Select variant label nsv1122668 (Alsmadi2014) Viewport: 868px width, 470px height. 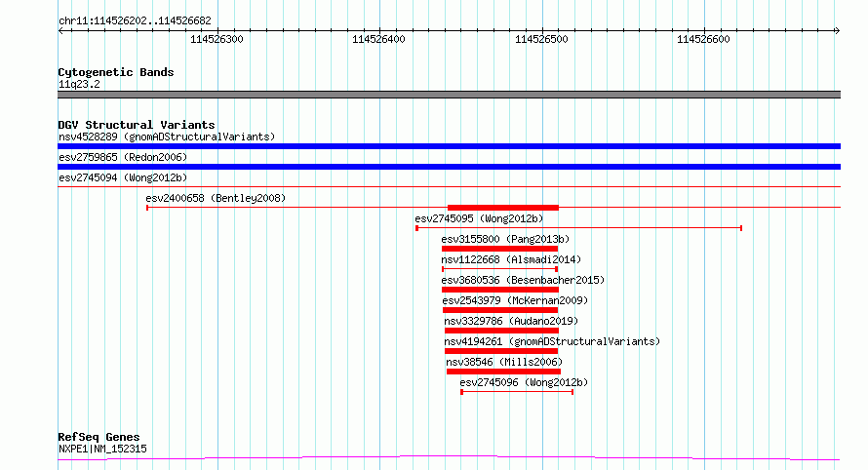(x=511, y=259)
